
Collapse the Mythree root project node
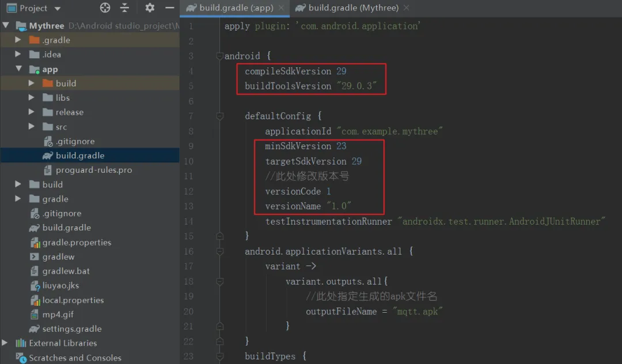point(6,25)
